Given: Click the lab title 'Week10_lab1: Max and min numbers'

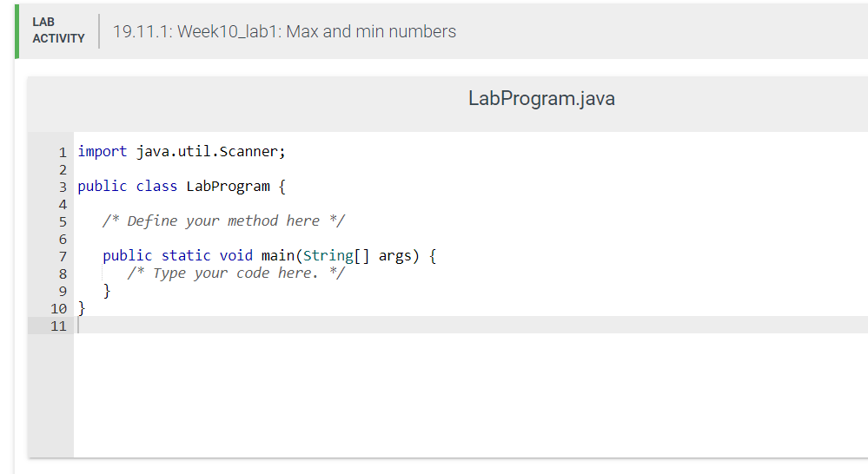Looking at the screenshot, I should point(316,31).
